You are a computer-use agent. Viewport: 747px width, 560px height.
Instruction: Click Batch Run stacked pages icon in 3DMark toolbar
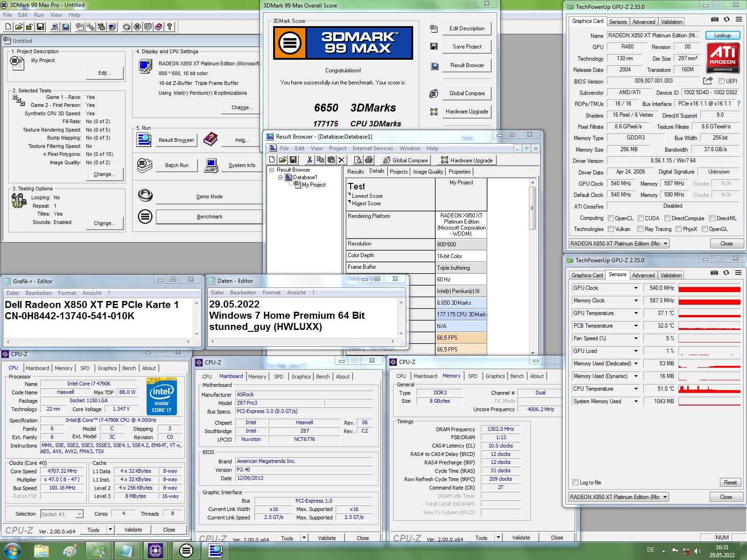point(148,27)
